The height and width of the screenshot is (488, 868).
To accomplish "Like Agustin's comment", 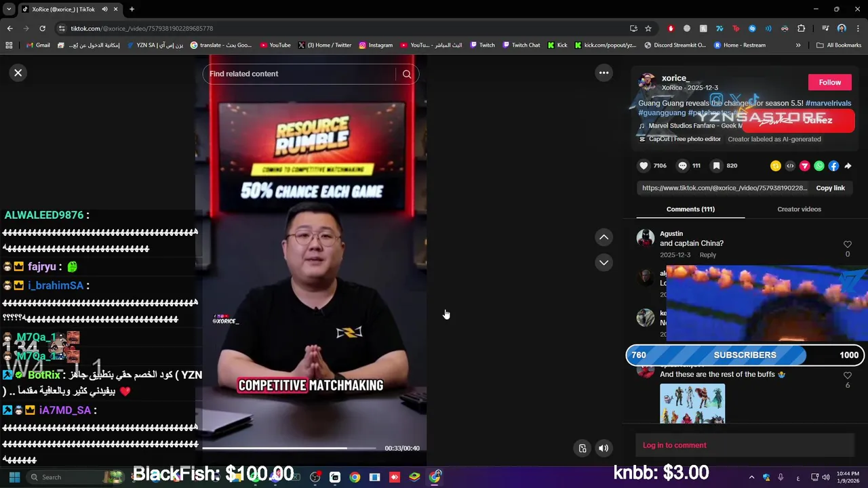I will (847, 245).
